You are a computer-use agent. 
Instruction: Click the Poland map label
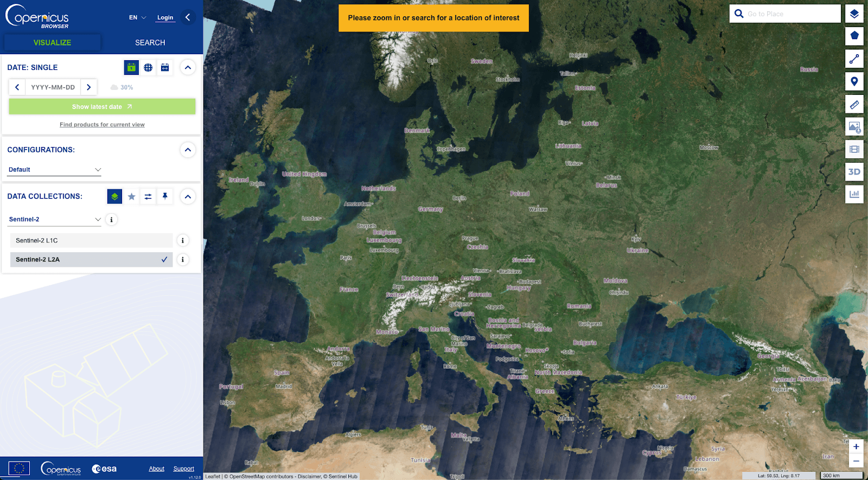point(520,194)
